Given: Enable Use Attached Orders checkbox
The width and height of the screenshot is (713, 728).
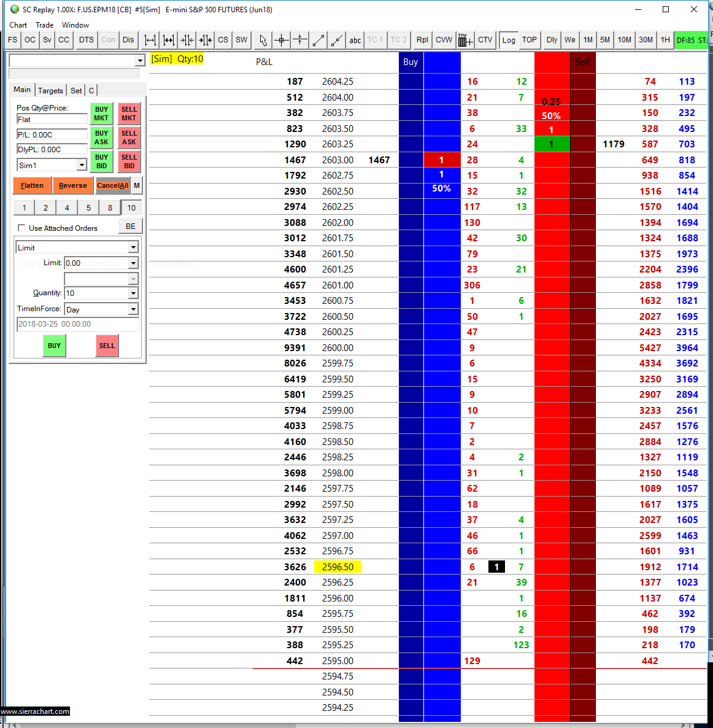Looking at the screenshot, I should point(21,228).
